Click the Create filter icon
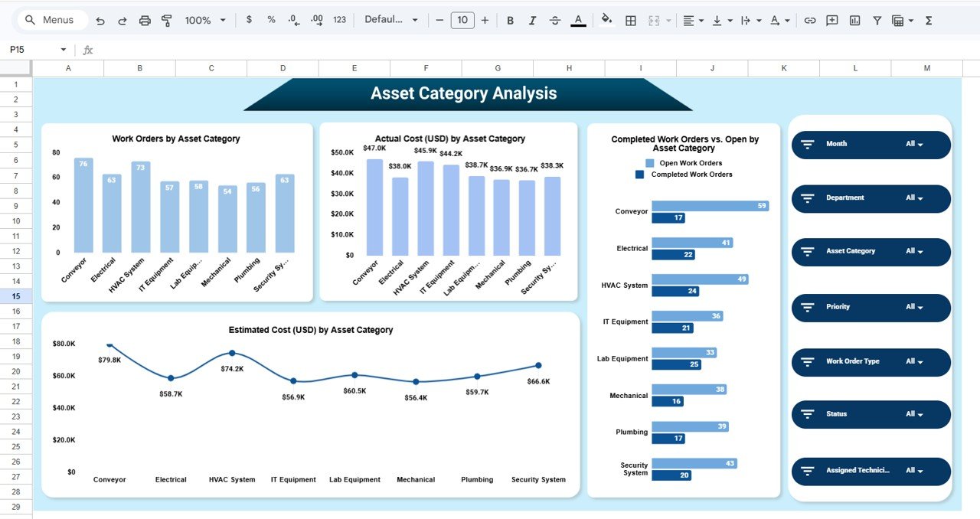The height and width of the screenshot is (519, 980). click(877, 20)
